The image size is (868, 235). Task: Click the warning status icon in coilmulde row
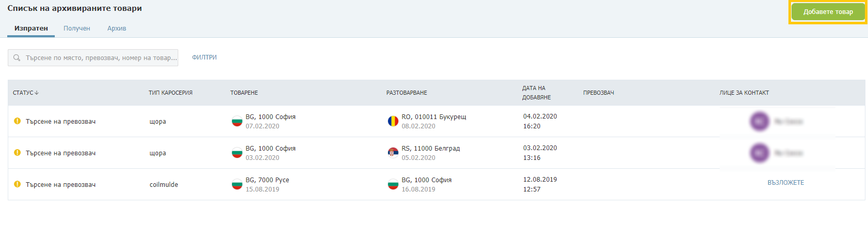tap(17, 184)
